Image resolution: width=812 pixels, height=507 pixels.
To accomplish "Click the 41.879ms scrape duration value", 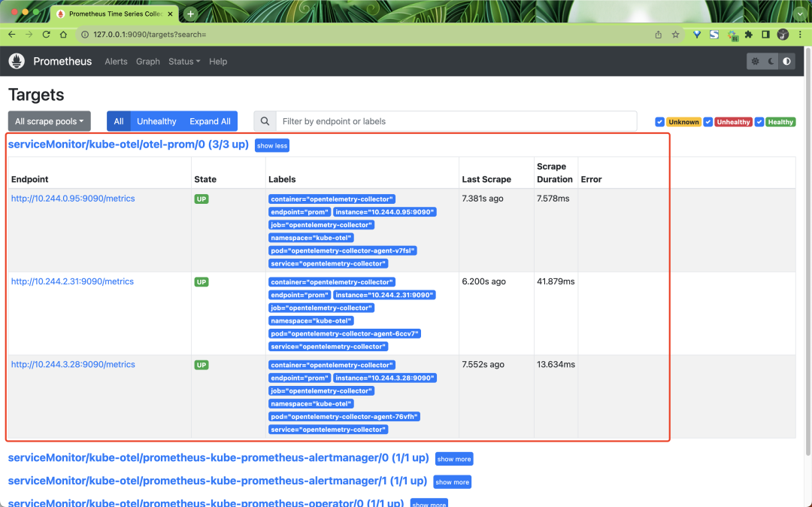I will tap(556, 281).
